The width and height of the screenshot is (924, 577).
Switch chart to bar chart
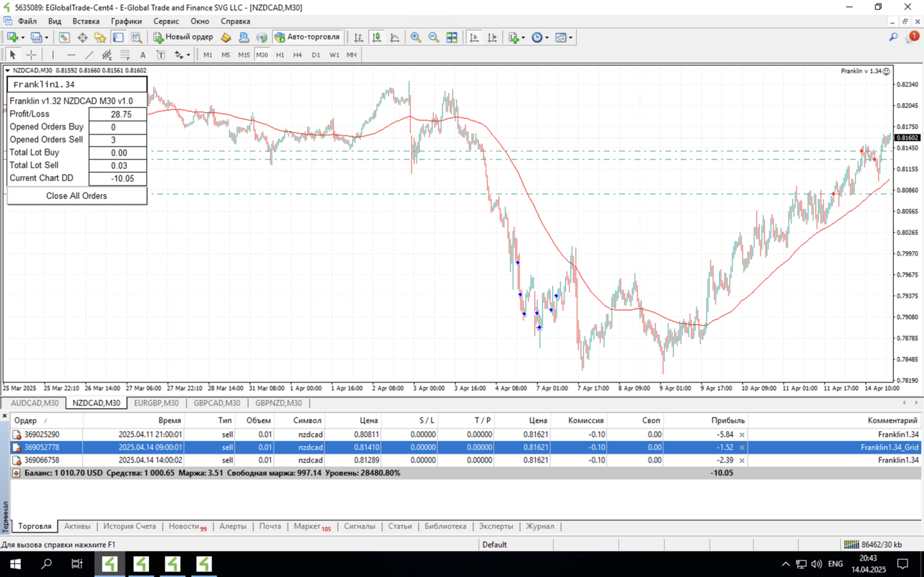[x=358, y=37]
